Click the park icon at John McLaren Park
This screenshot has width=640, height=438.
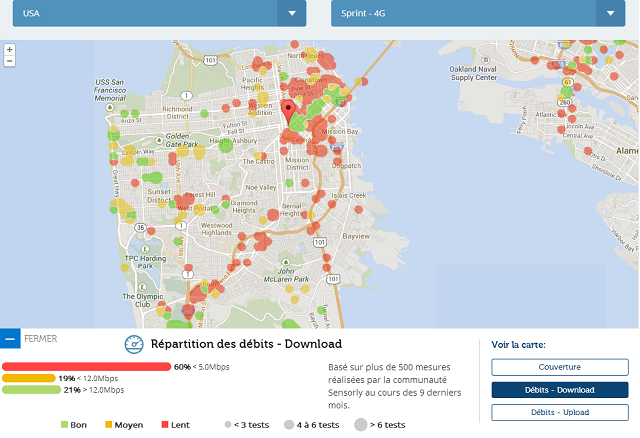click(286, 262)
